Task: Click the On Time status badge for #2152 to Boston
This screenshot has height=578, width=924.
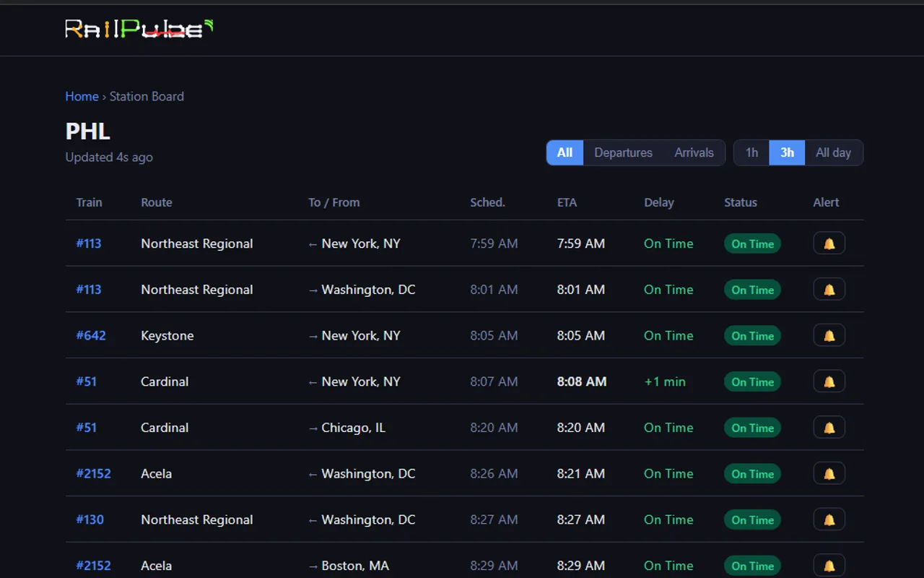Action: [752, 566]
